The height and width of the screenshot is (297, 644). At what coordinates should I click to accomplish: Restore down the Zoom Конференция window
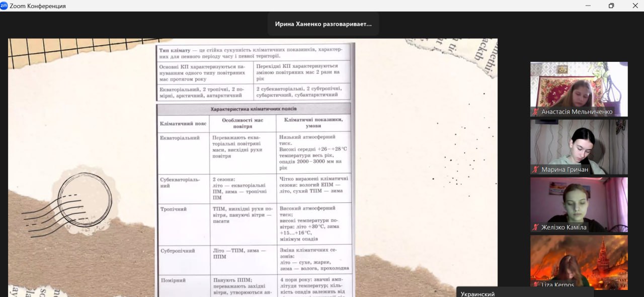point(611,6)
